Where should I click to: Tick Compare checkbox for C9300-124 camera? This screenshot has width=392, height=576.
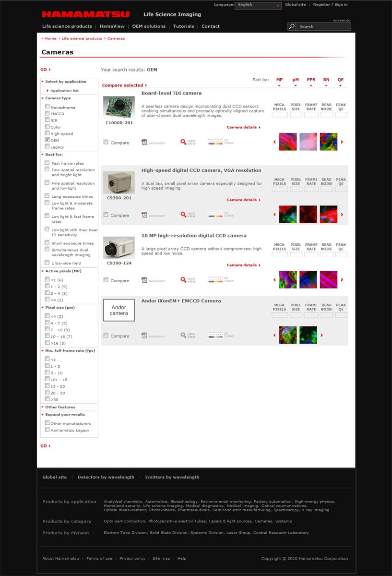coord(106,280)
